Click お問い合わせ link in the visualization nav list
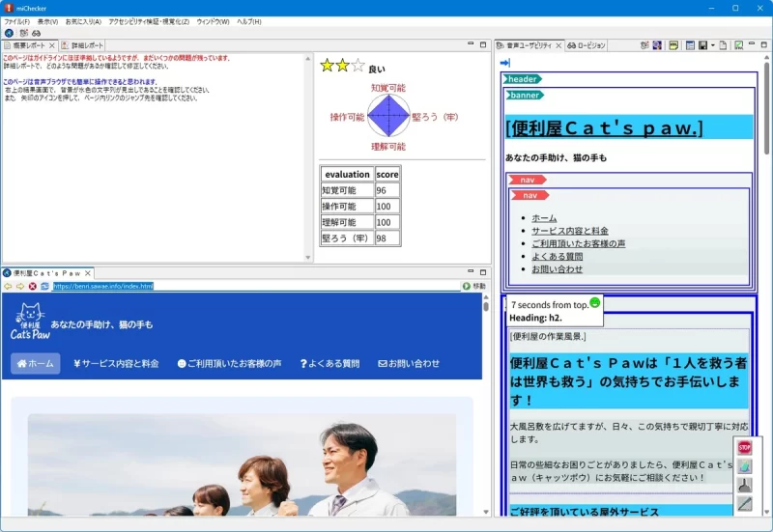The width and height of the screenshot is (773, 532). click(558, 269)
